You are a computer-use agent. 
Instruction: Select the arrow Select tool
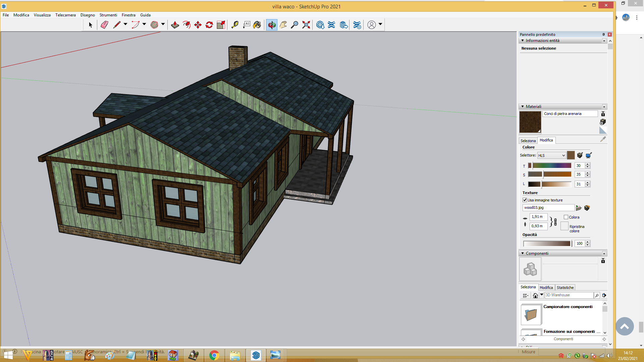(90, 25)
